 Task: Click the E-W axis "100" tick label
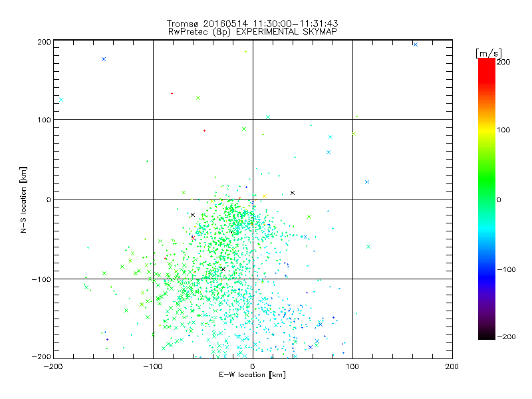(x=352, y=366)
